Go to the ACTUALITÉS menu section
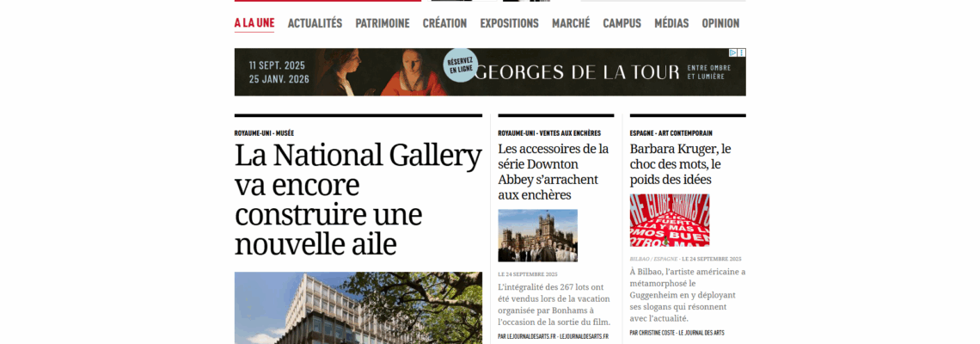The image size is (980, 344). [x=315, y=23]
